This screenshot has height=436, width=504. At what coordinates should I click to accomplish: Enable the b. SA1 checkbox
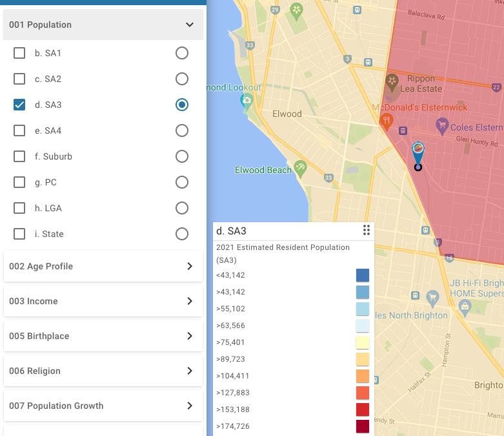click(20, 53)
